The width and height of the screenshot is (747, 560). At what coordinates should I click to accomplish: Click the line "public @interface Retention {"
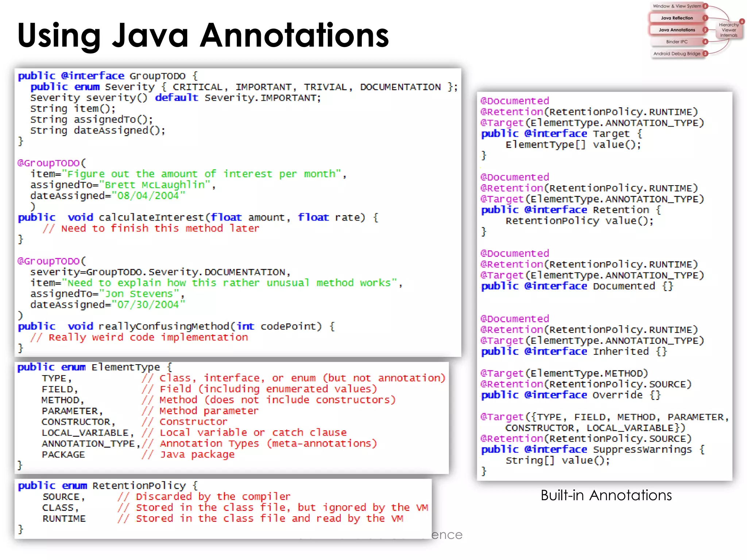(x=571, y=210)
